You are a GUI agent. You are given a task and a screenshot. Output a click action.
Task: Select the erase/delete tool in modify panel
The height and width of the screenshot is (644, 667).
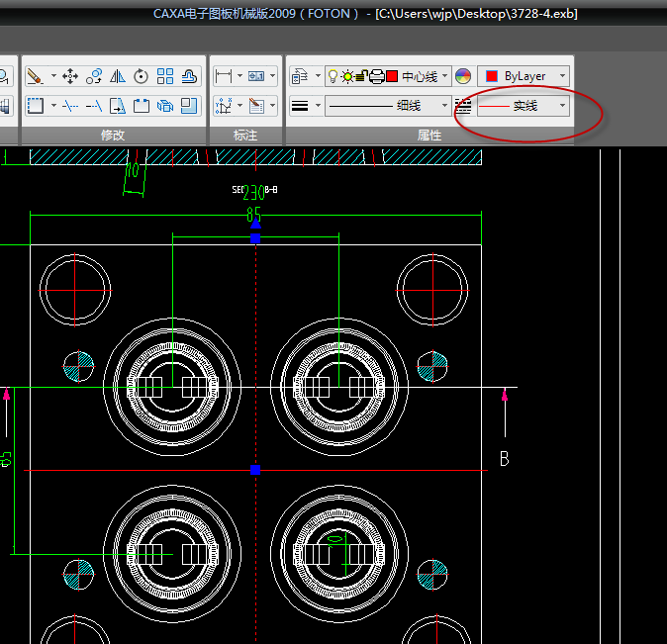coord(34,76)
